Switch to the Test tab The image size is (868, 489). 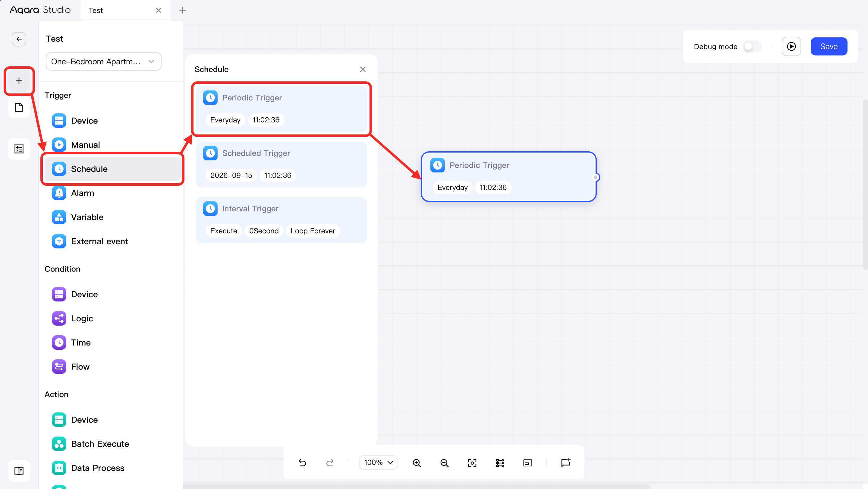pos(125,11)
